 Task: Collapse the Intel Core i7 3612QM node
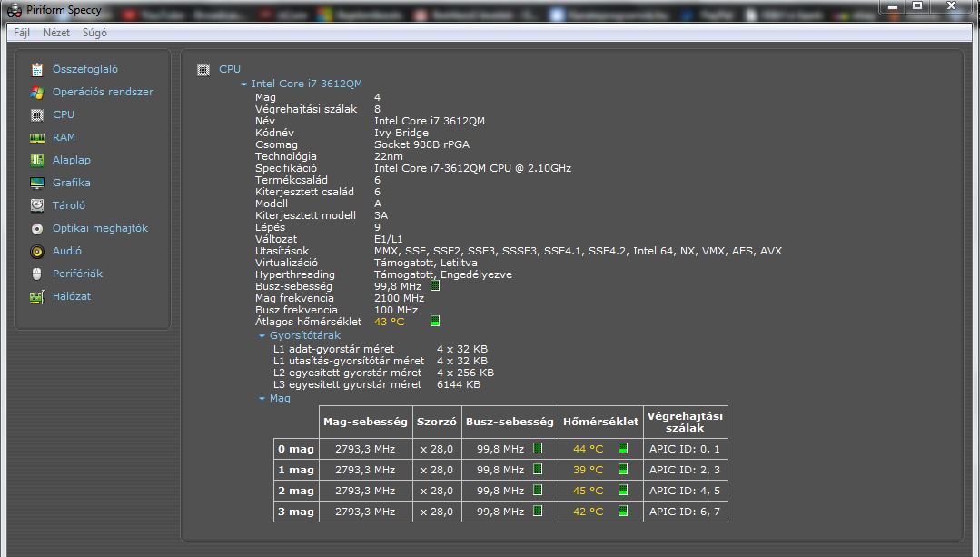tap(243, 84)
